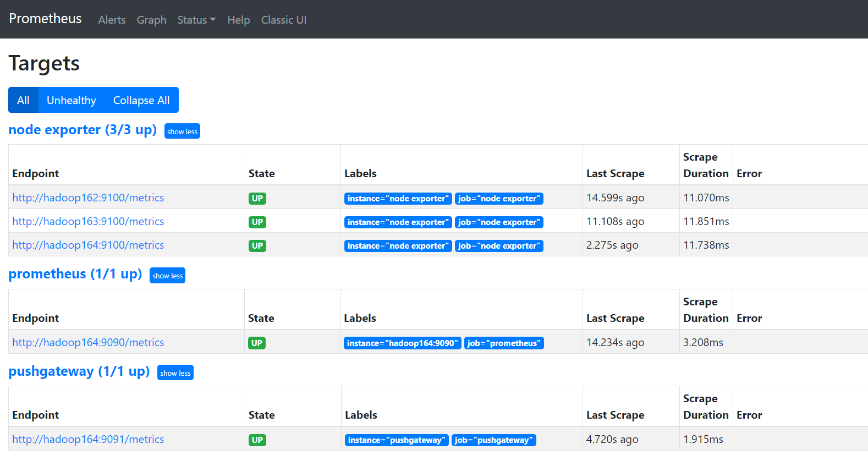868x466 pixels.
Task: Select last scrape value 4.720s ago
Action: [612, 439]
